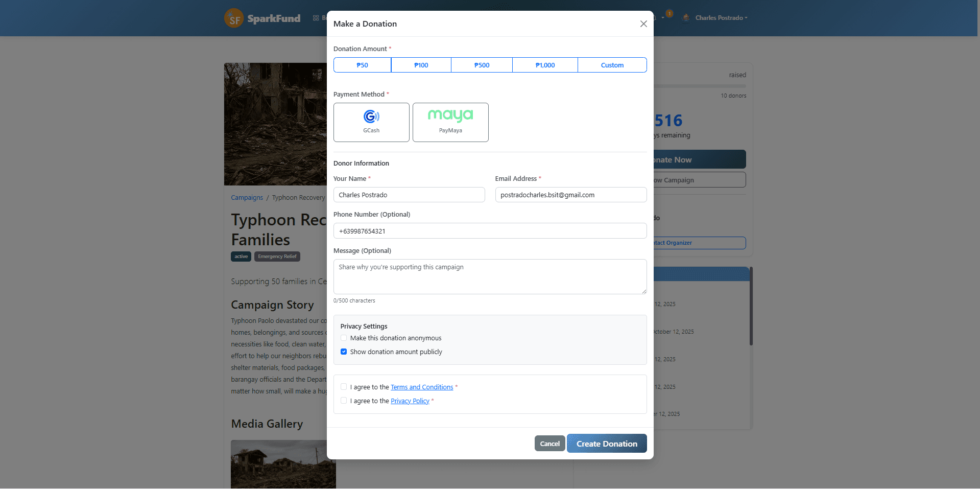Click the user avatar icon in header
The height and width of the screenshot is (489, 980).
coord(686,17)
